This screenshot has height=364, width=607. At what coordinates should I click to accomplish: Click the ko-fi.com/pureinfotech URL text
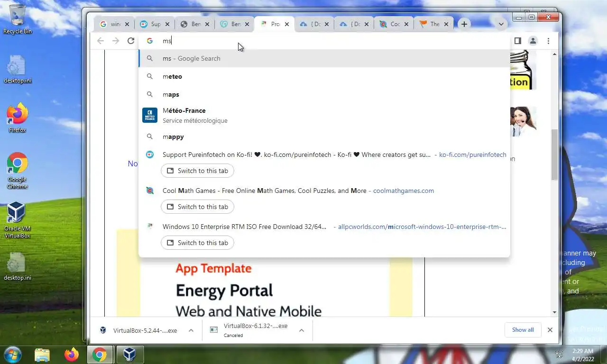click(x=473, y=155)
